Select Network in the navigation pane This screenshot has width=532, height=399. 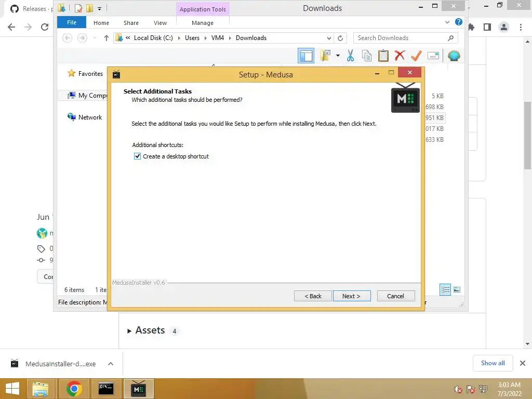(x=85, y=117)
